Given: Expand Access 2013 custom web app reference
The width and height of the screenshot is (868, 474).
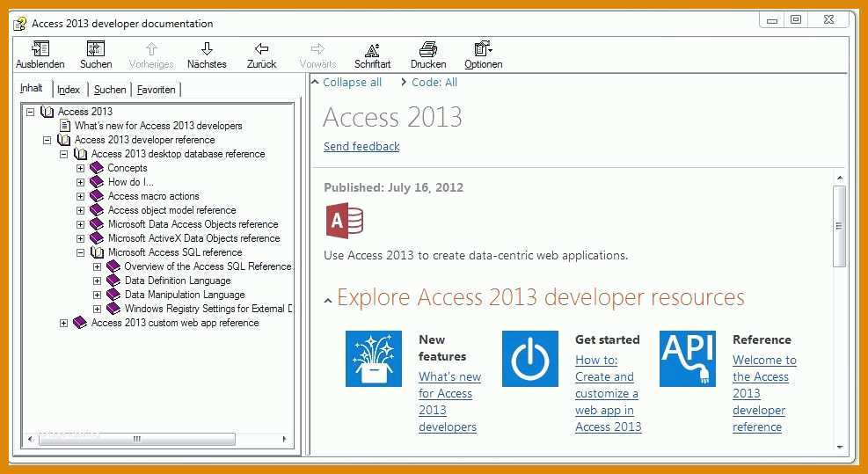Looking at the screenshot, I should pyautogui.click(x=63, y=323).
